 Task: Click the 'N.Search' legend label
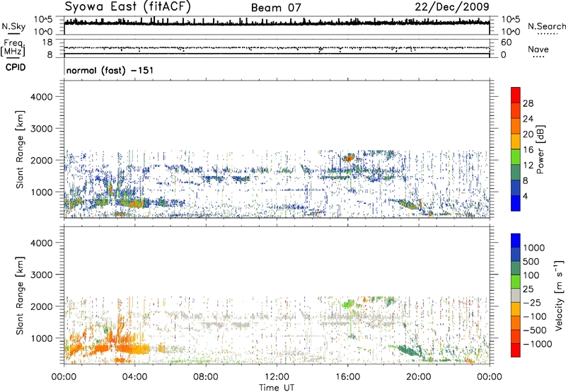(546, 26)
